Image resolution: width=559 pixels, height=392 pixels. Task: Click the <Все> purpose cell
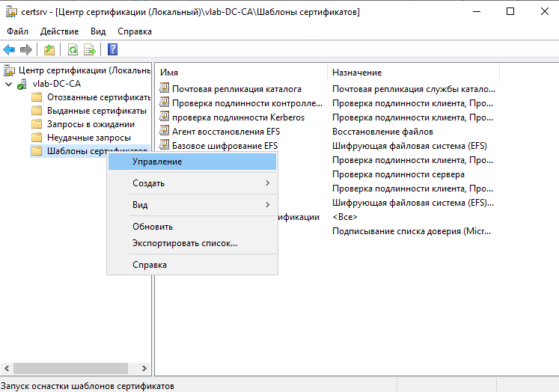344,217
